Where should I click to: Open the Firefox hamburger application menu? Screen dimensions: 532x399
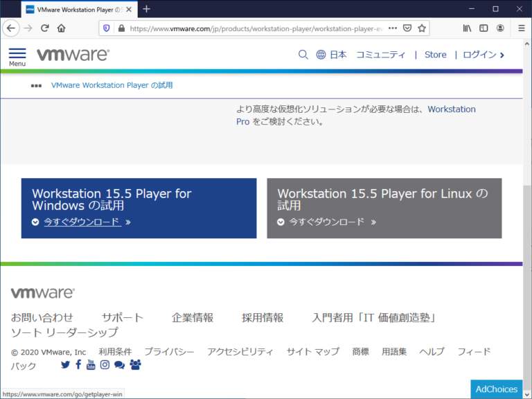tap(522, 28)
